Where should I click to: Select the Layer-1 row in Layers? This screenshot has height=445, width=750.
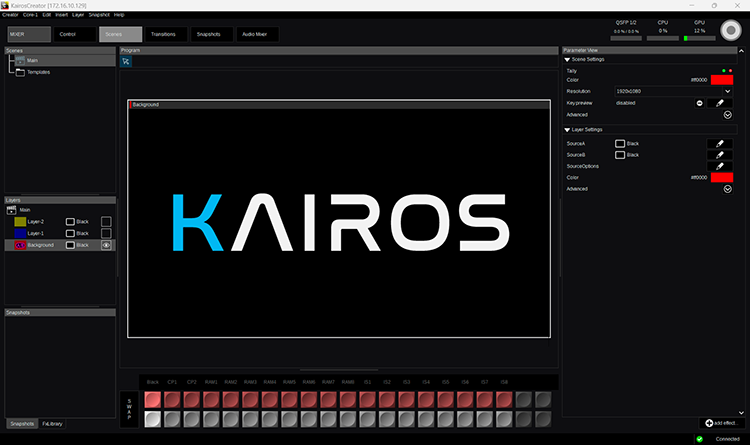click(60, 234)
